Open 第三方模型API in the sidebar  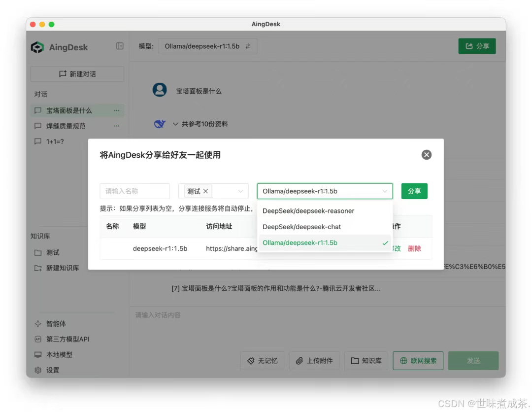tap(67, 339)
